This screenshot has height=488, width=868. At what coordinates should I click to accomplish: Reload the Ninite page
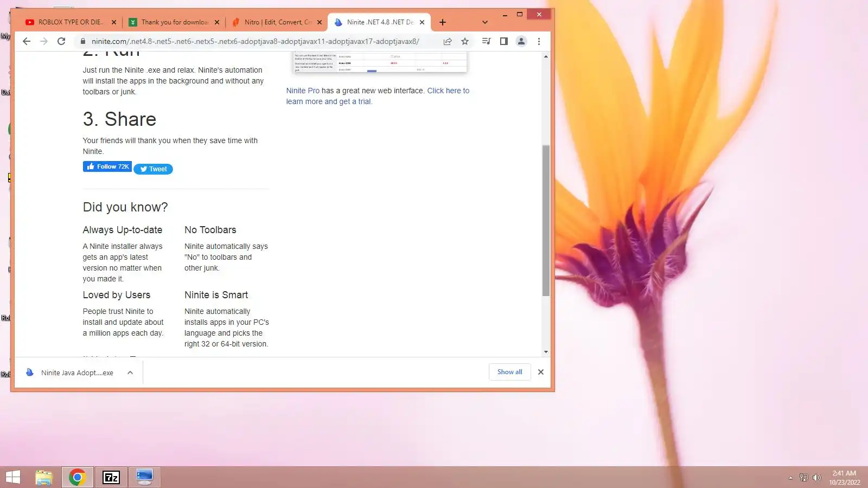click(61, 41)
